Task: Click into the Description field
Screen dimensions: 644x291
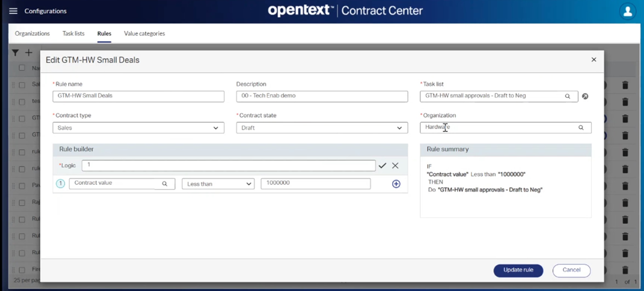Action: 322,96
